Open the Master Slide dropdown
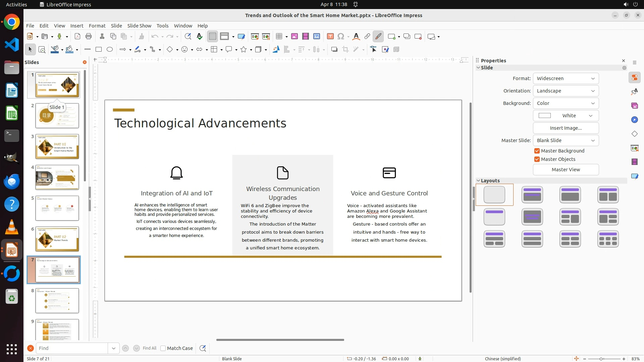 (x=566, y=140)
